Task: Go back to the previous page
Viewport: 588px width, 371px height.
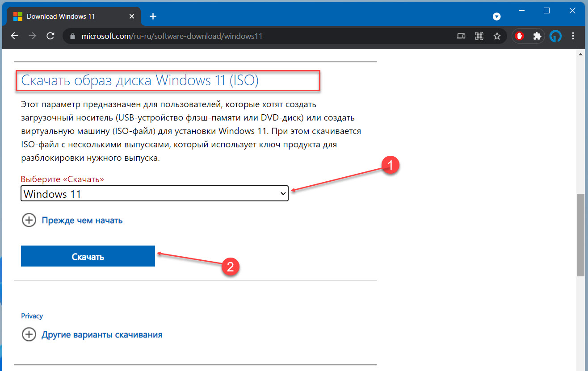Action: [x=14, y=36]
